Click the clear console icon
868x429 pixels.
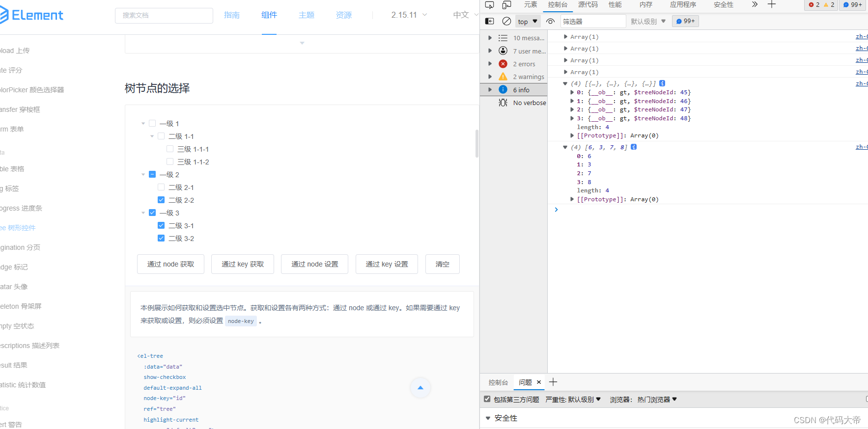tap(506, 21)
